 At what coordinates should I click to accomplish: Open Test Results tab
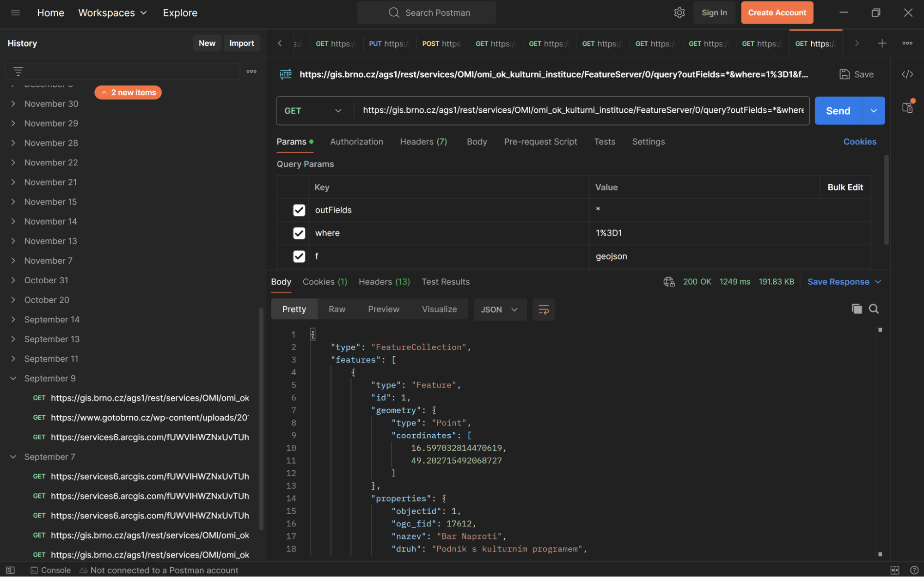(x=445, y=281)
